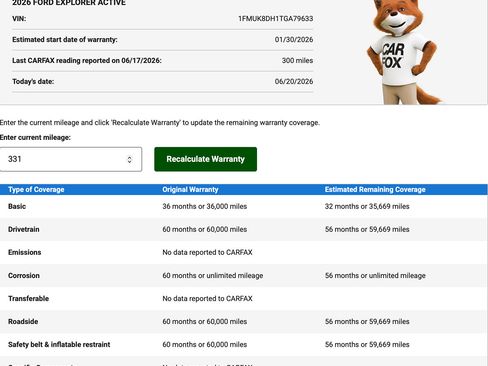
Task: Click 'Estimated start date of warranty:' label
Action: 65,40
